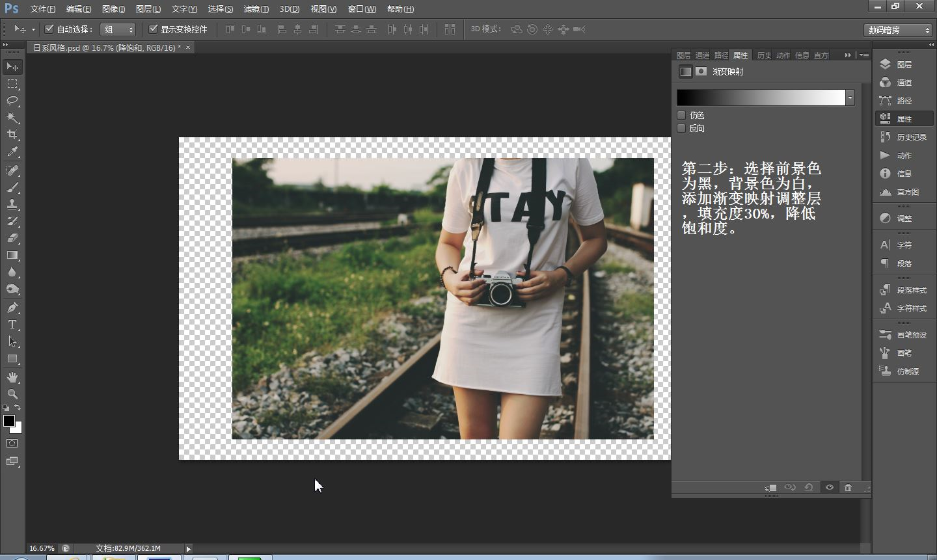Select the Clone Stamp tool

click(x=12, y=204)
